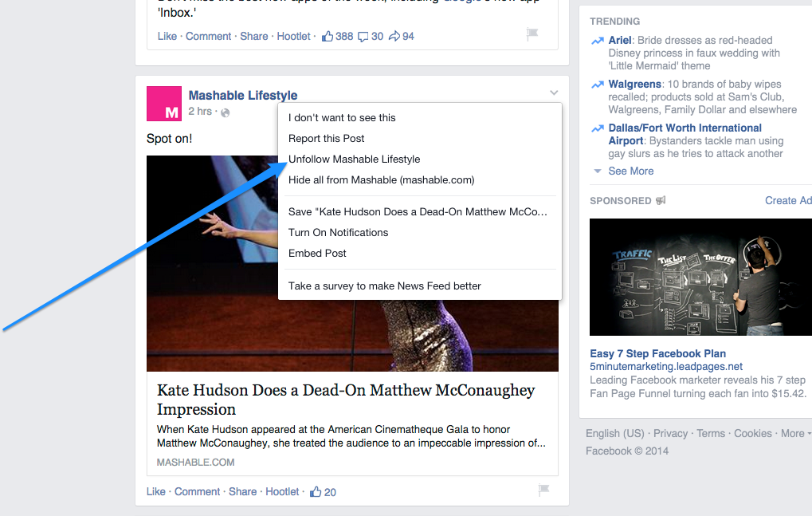Click the trending arrow icon beside Dallas/Fort Worth

point(598,128)
